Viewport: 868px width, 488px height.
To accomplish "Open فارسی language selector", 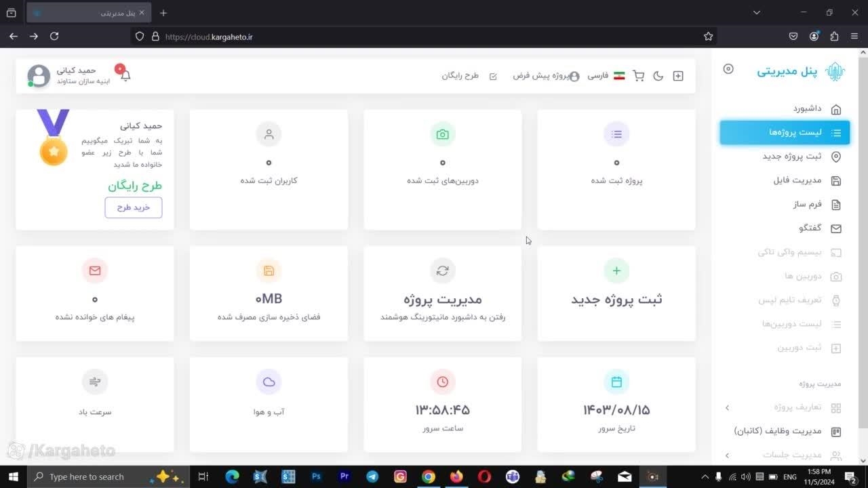I will [606, 76].
